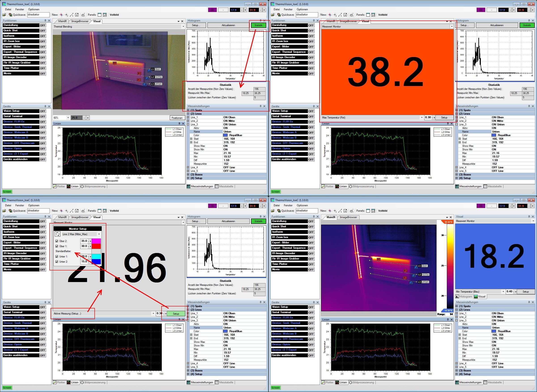This screenshot has height=392, width=537.
Task: Select new line tool in bottom-left window toolbar
Action: pyautogui.click(x=72, y=211)
